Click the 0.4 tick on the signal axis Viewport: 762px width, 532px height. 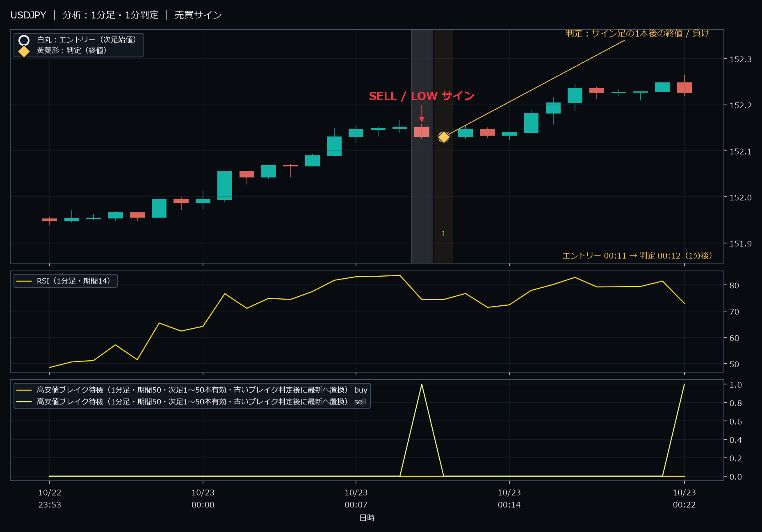click(x=736, y=440)
